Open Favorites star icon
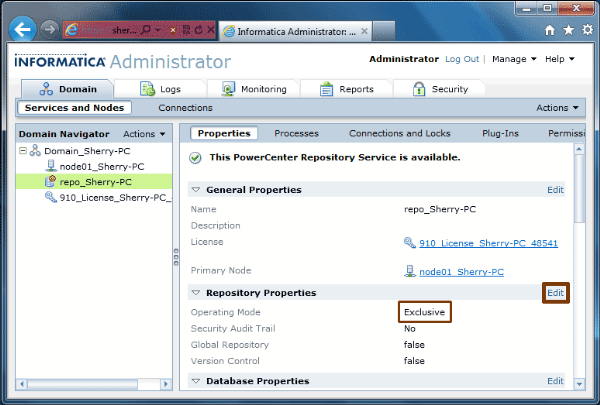The image size is (600, 405). tap(569, 30)
